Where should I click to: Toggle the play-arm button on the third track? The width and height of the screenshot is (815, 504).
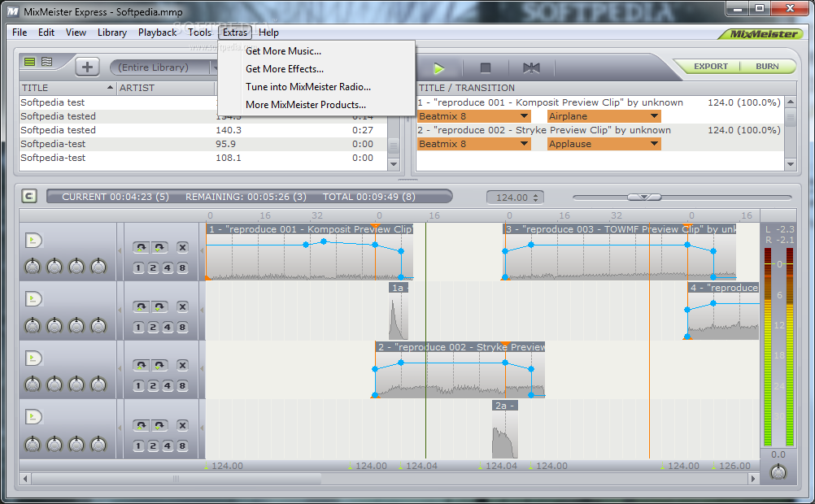33,358
